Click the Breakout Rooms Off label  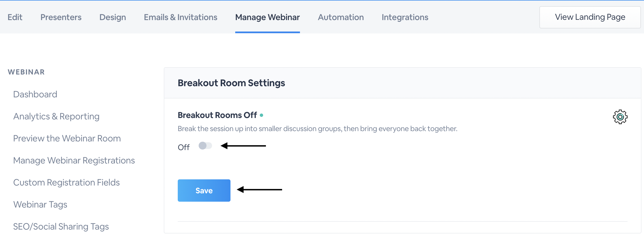(x=217, y=115)
